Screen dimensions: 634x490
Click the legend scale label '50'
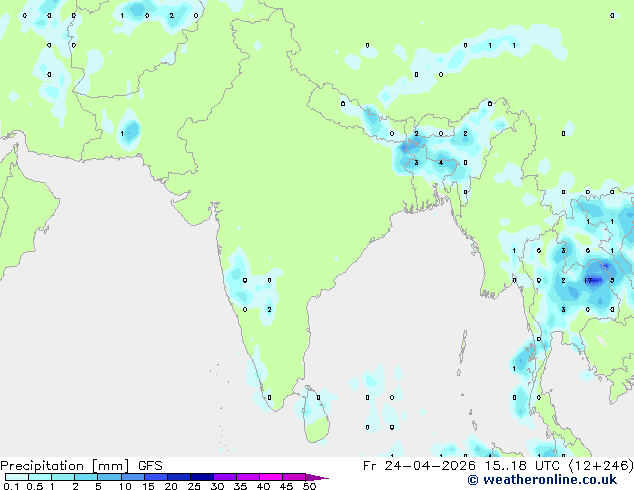309,486
